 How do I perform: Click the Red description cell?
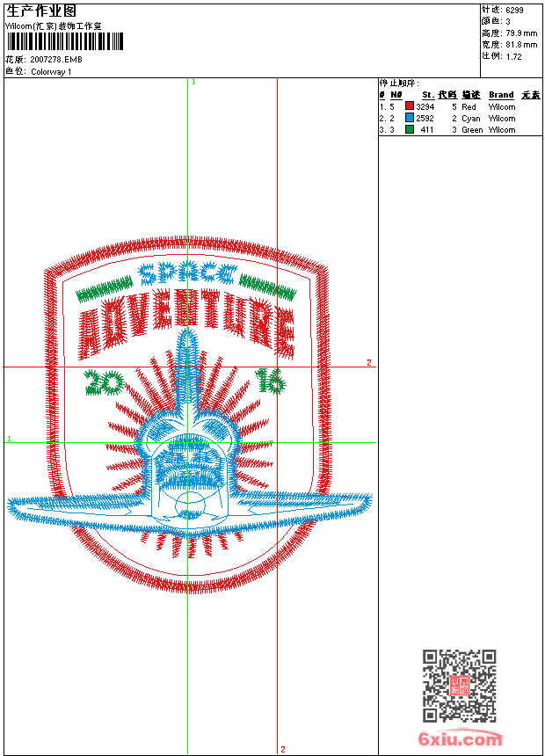[469, 106]
